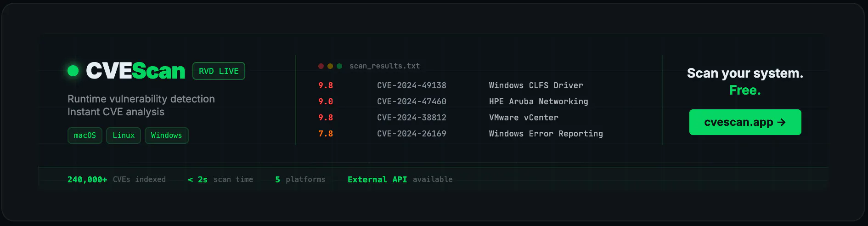The image size is (868, 226).
Task: Click the 9.8 score for VMware vCenter
Action: click(326, 118)
